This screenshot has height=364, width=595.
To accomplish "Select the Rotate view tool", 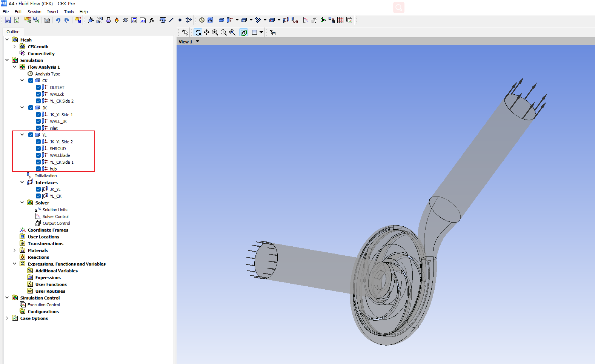I will point(198,32).
